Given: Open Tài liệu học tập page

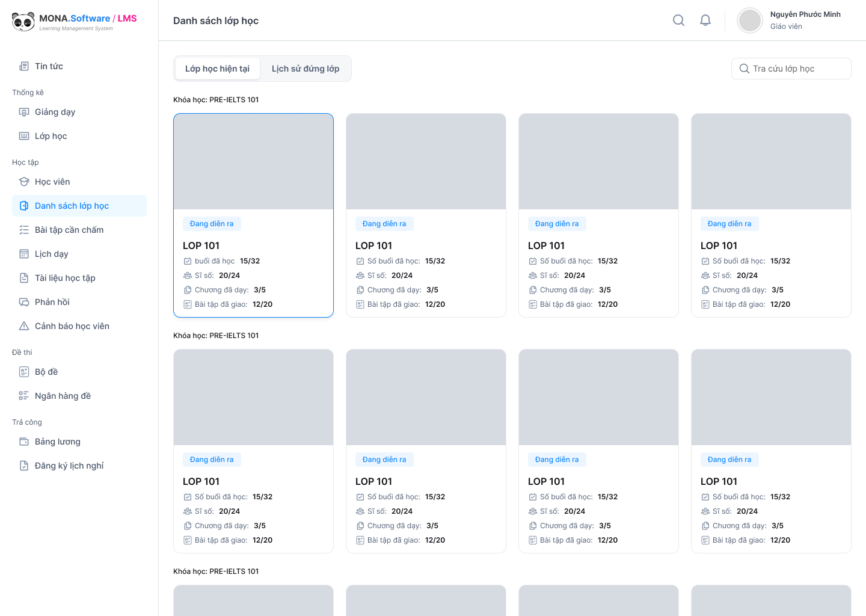Looking at the screenshot, I should coord(65,278).
